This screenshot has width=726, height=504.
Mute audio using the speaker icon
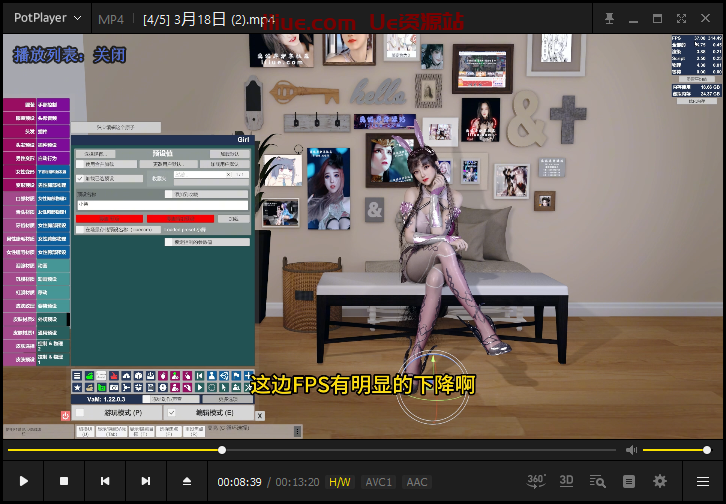631,450
